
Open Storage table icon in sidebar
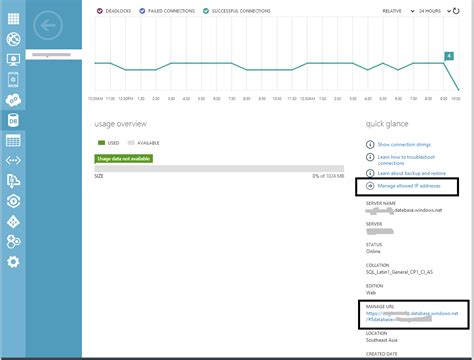coord(13,140)
